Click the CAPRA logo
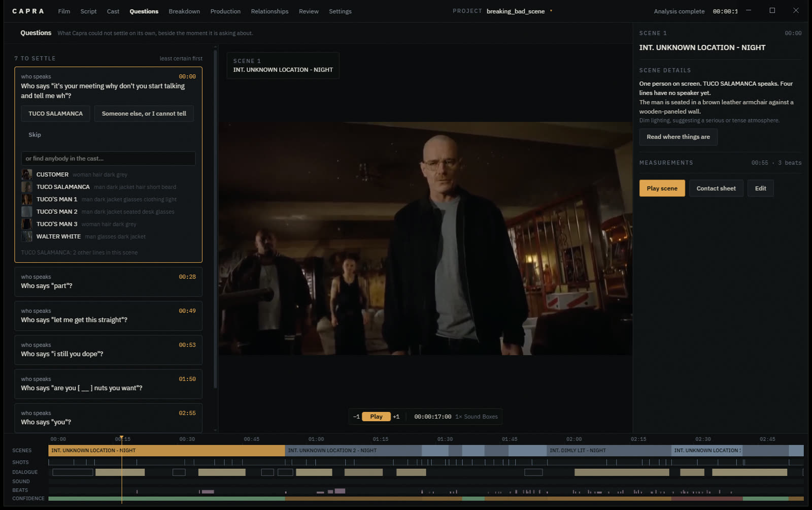Image resolution: width=812 pixels, height=510 pixels. [x=28, y=11]
